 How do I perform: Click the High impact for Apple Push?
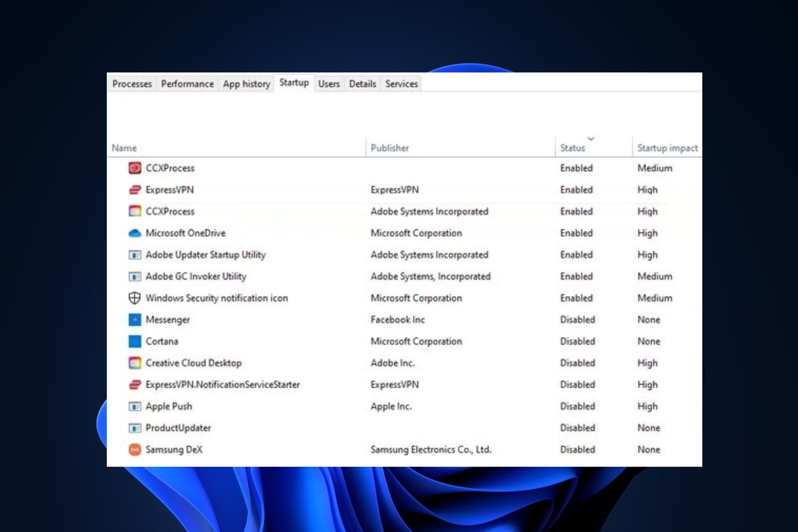pos(648,406)
